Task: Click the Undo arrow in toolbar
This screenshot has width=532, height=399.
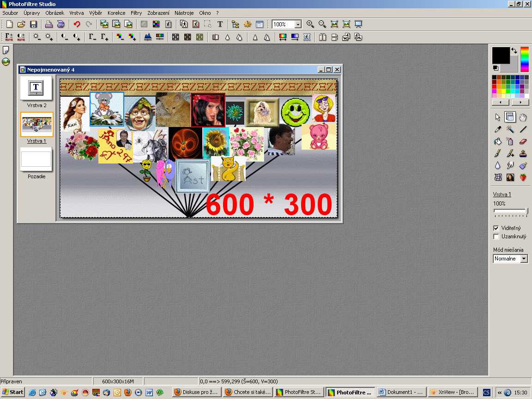Action: coord(77,24)
